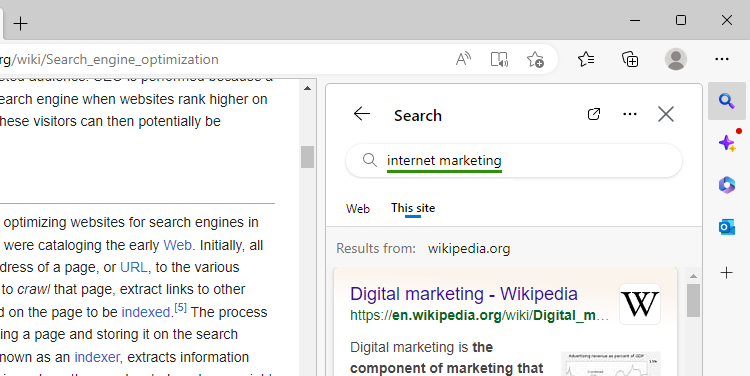The height and width of the screenshot is (376, 750).
Task: Switch to the Web tab
Action: click(358, 209)
